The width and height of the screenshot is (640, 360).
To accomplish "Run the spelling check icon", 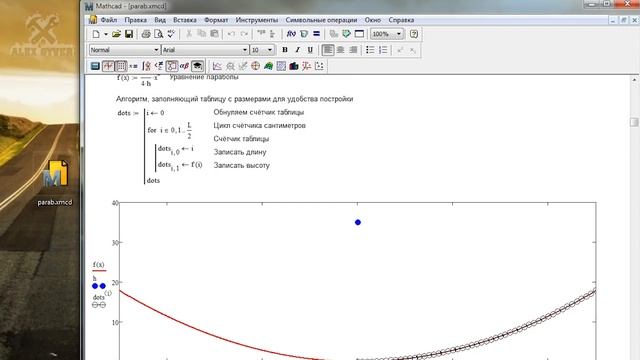I will click(171, 34).
